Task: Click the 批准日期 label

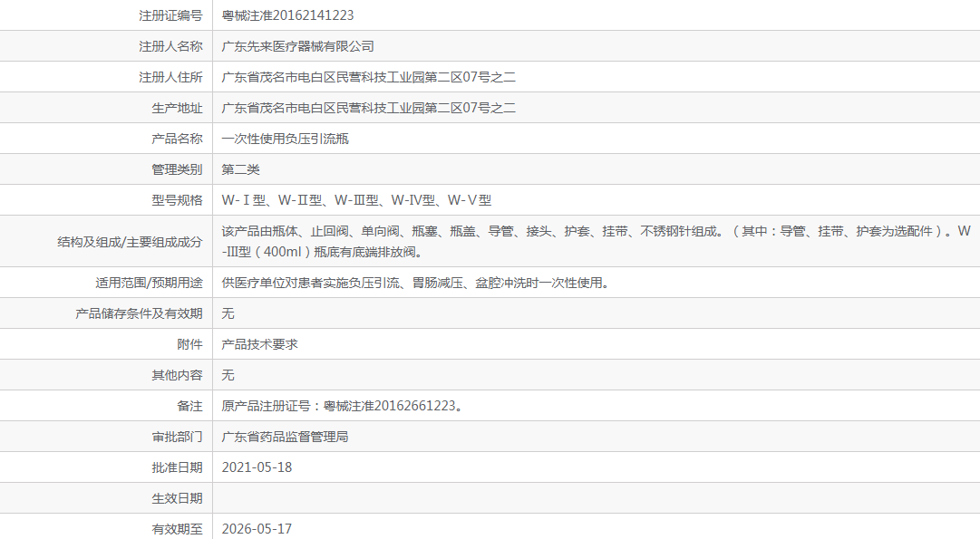Action: (177, 467)
